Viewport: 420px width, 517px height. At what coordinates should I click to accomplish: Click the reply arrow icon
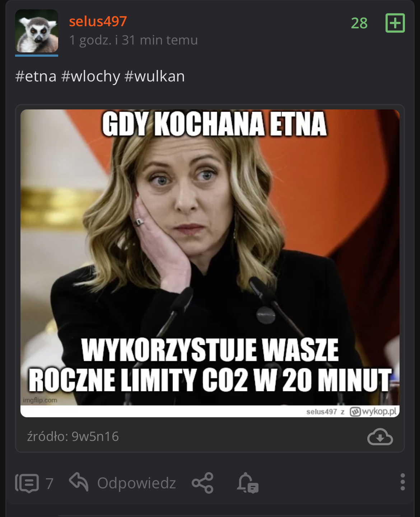pyautogui.click(x=79, y=482)
